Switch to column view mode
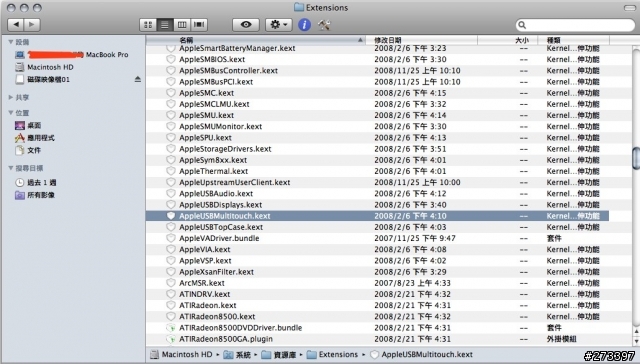 (x=182, y=25)
